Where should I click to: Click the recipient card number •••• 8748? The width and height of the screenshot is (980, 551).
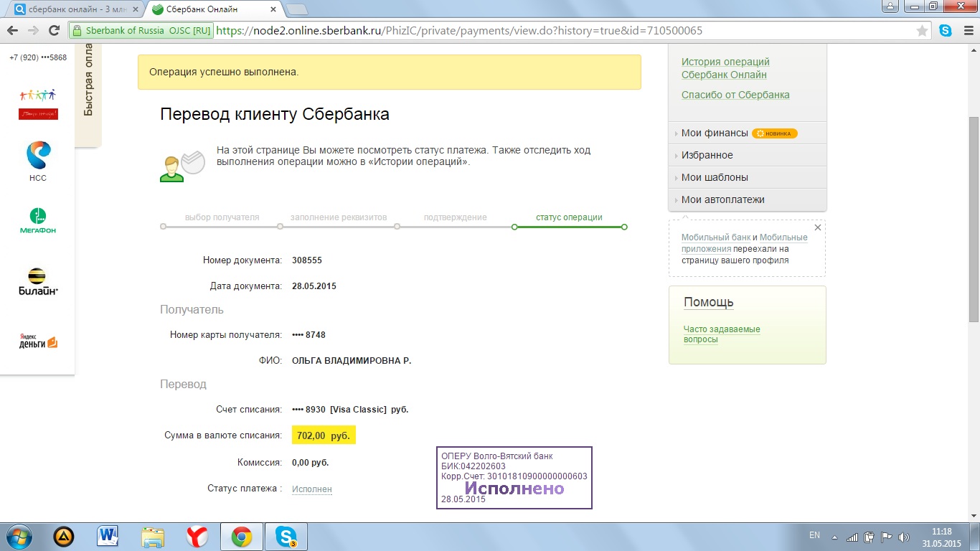[x=309, y=335]
